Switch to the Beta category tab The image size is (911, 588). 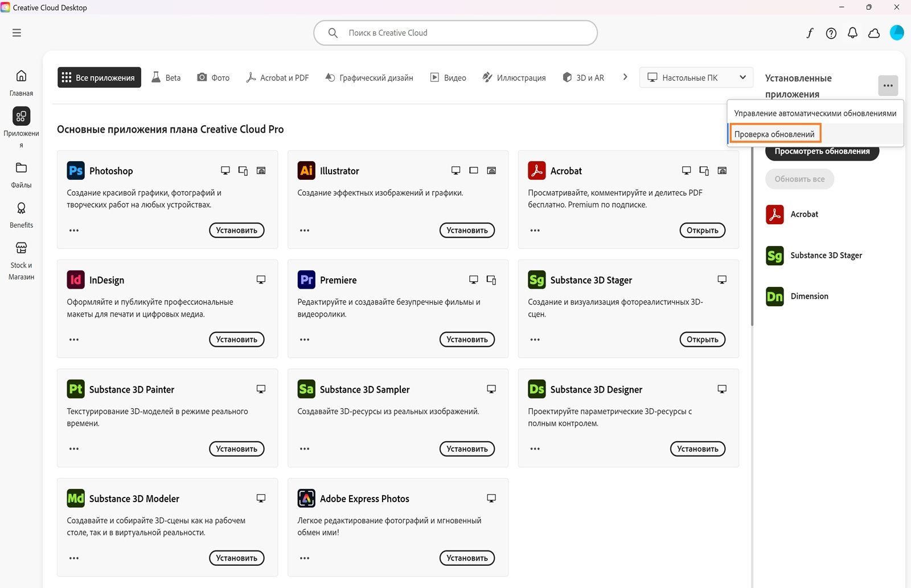(166, 77)
